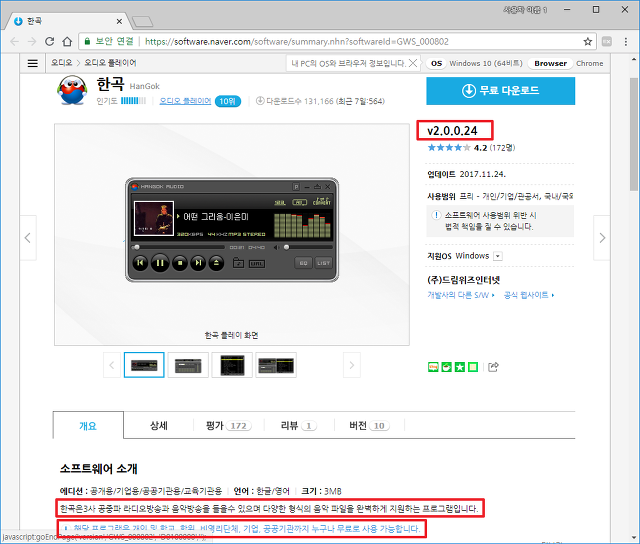Viewport: 640px width, 544px height.
Task: Open the 오디오 플레이어 category link
Action: pos(185,101)
